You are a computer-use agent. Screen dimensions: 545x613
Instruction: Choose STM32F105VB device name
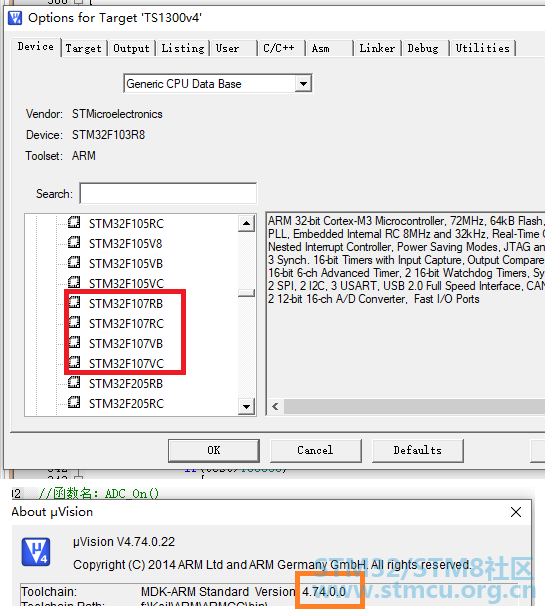coord(125,263)
